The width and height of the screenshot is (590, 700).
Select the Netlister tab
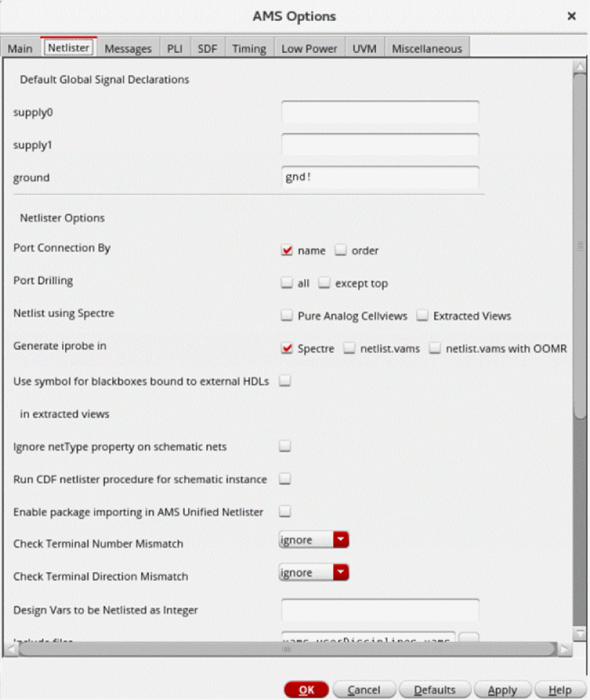(x=69, y=47)
